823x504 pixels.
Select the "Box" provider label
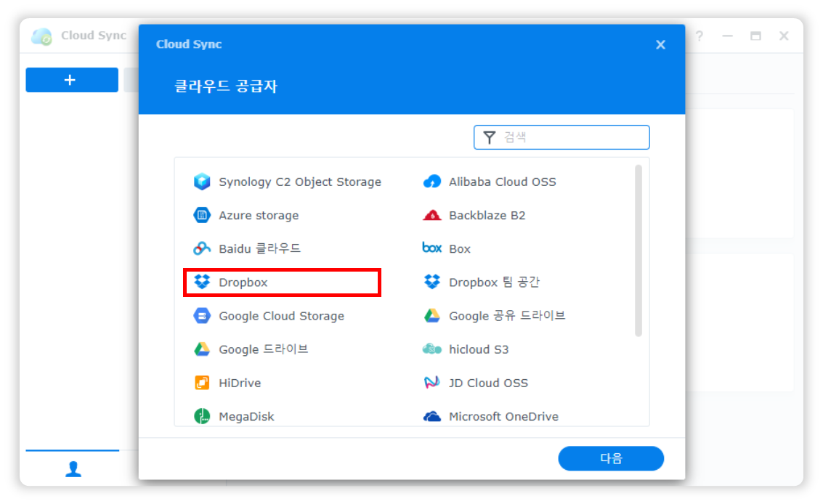pyautogui.click(x=459, y=249)
